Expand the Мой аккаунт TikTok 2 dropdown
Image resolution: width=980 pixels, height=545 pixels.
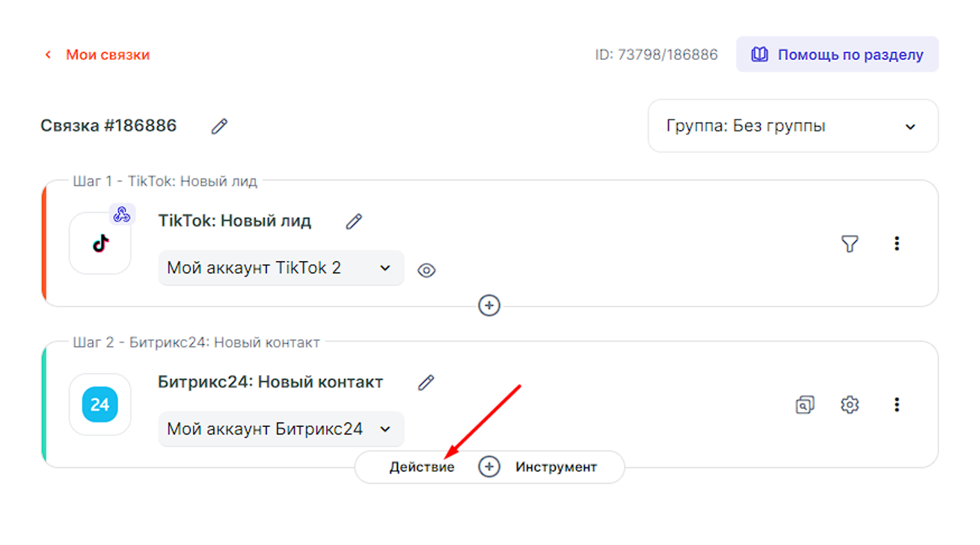[x=281, y=268]
